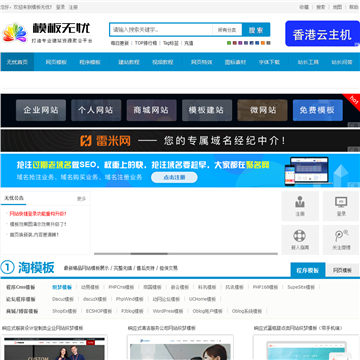Open the 关注微博 follow Weibo icon

click(341, 240)
